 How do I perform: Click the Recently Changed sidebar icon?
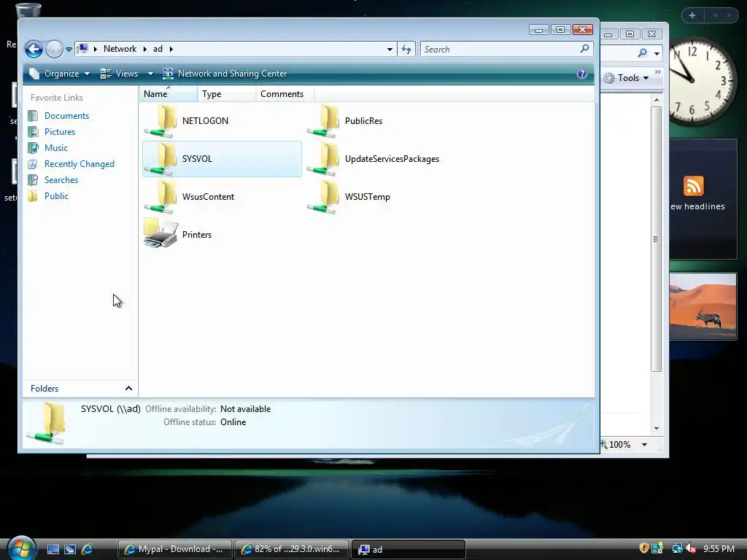coord(33,164)
